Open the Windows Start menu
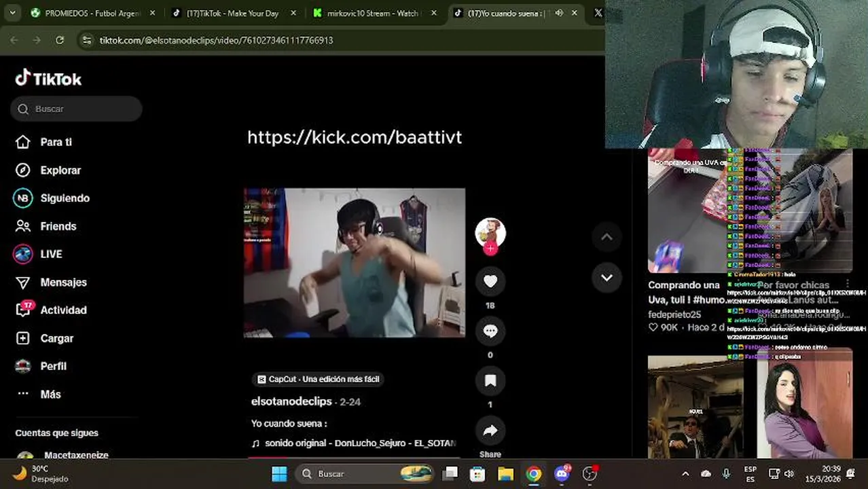 pos(279,473)
